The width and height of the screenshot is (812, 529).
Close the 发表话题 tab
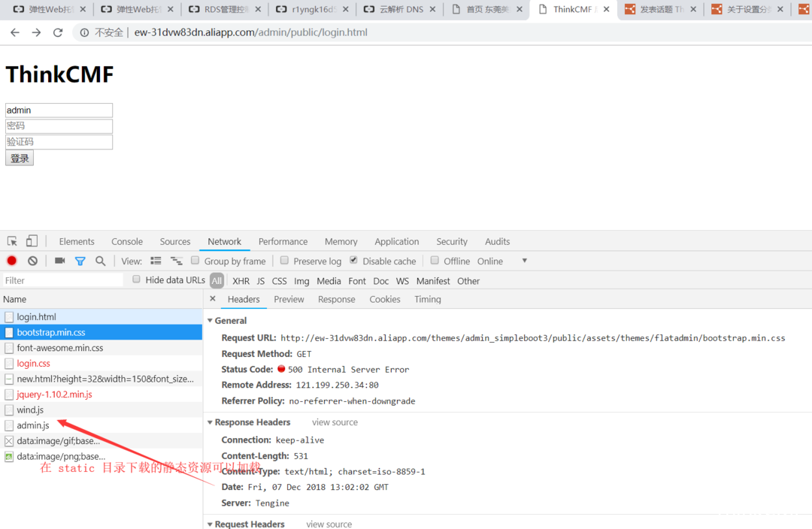pos(693,9)
